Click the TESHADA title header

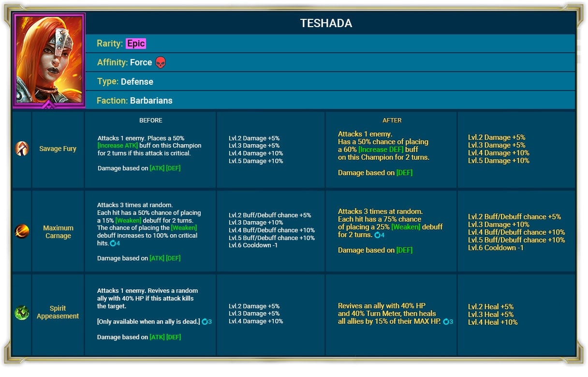tap(326, 24)
